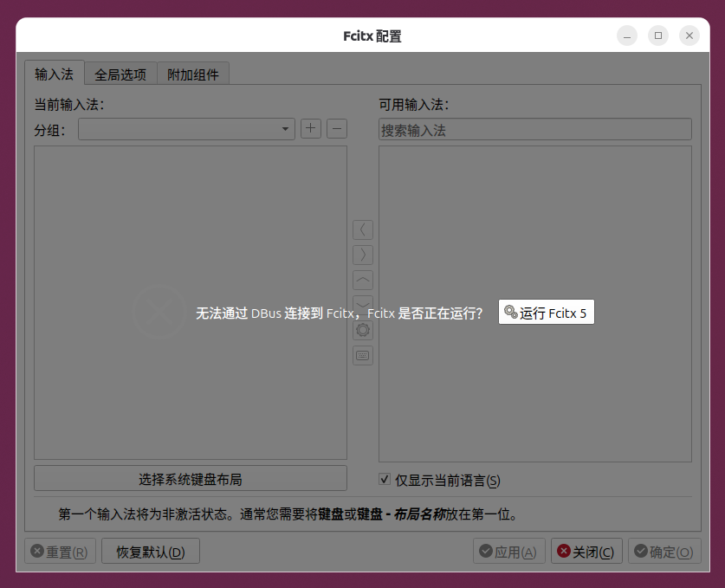Click the 应用 button
725x588 pixels.
pos(509,552)
